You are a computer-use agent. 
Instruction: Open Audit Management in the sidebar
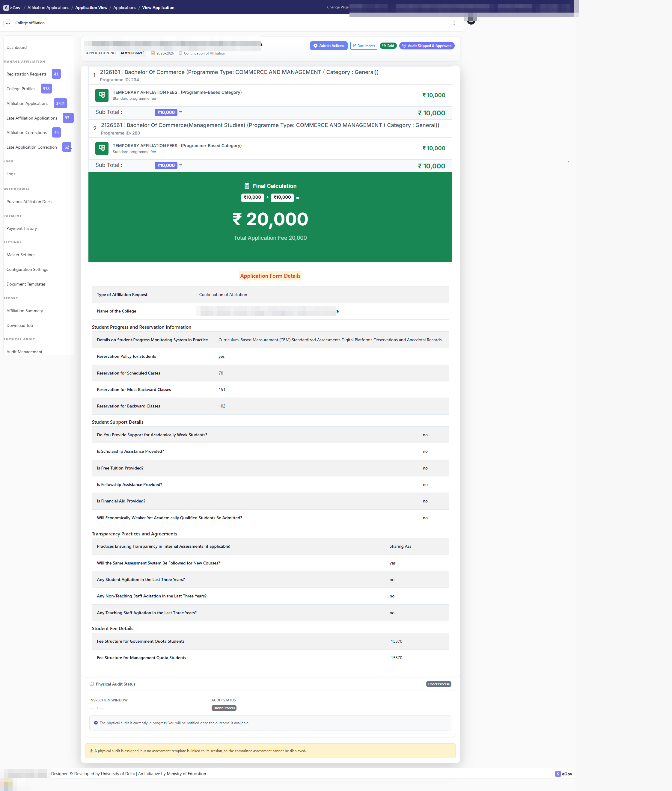pyautogui.click(x=24, y=352)
